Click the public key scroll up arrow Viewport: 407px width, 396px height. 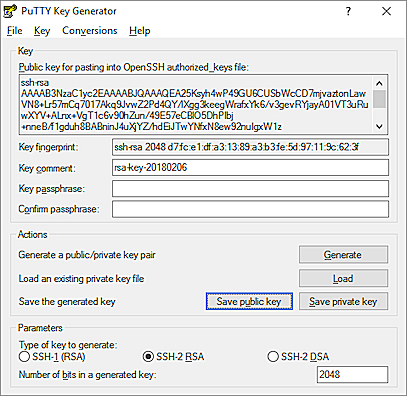379,83
